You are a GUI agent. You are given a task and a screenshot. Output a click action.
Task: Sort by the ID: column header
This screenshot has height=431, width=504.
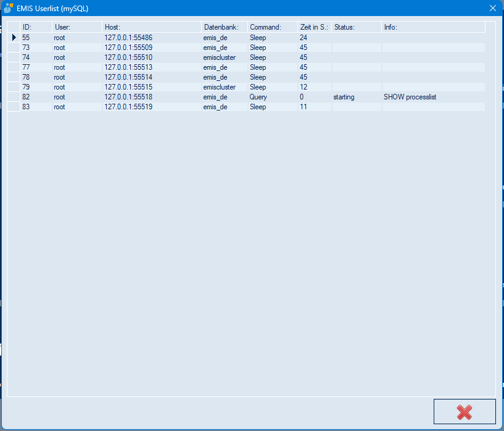click(36, 27)
